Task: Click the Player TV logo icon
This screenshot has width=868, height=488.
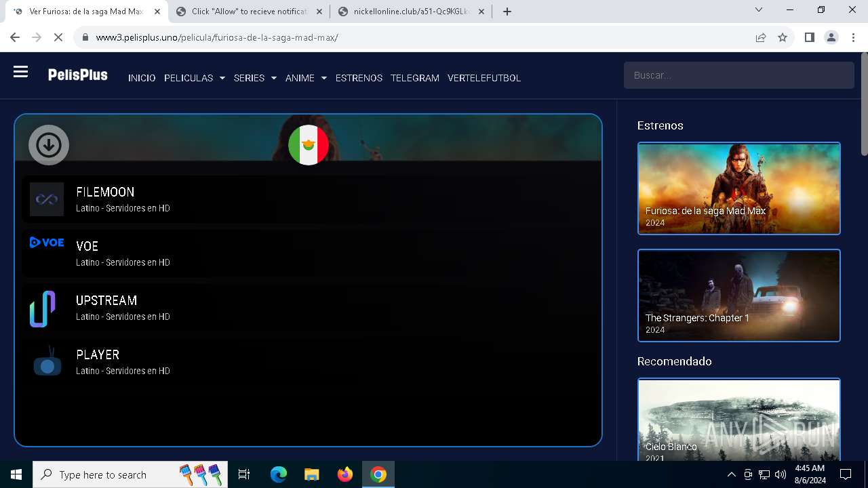Action: [x=47, y=361]
